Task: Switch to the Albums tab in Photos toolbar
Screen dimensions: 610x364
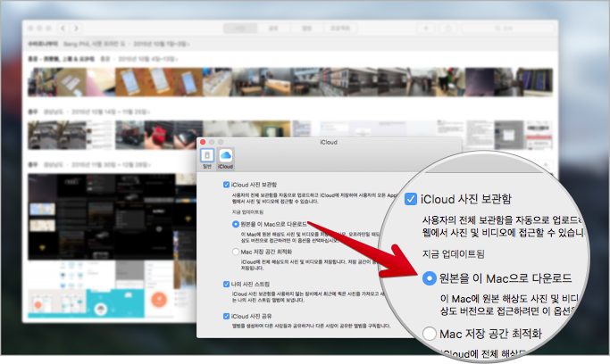Action: 307,29
